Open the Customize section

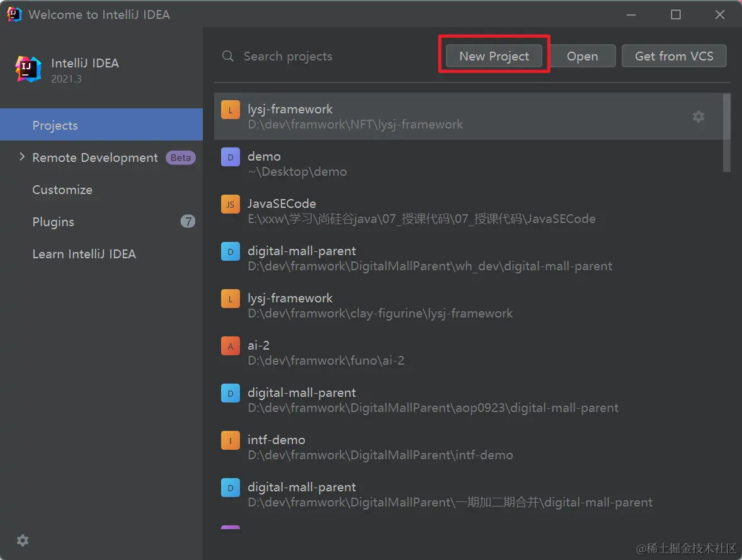(x=62, y=190)
